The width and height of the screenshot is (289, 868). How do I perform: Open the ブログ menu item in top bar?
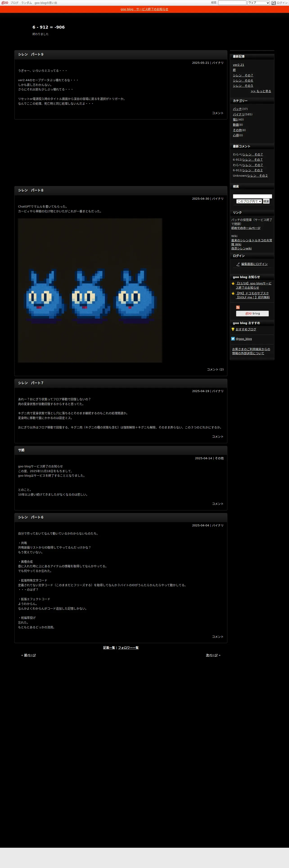point(14,3)
